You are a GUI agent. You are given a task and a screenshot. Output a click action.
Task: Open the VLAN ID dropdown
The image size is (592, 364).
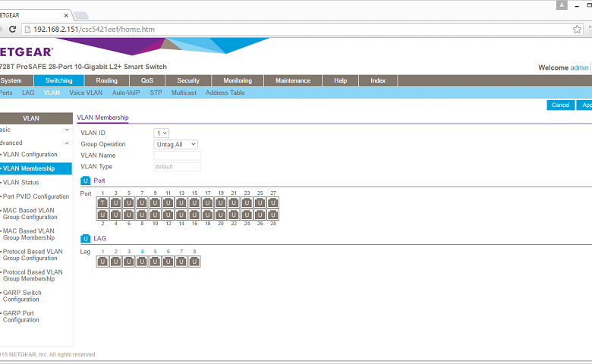tap(161, 133)
